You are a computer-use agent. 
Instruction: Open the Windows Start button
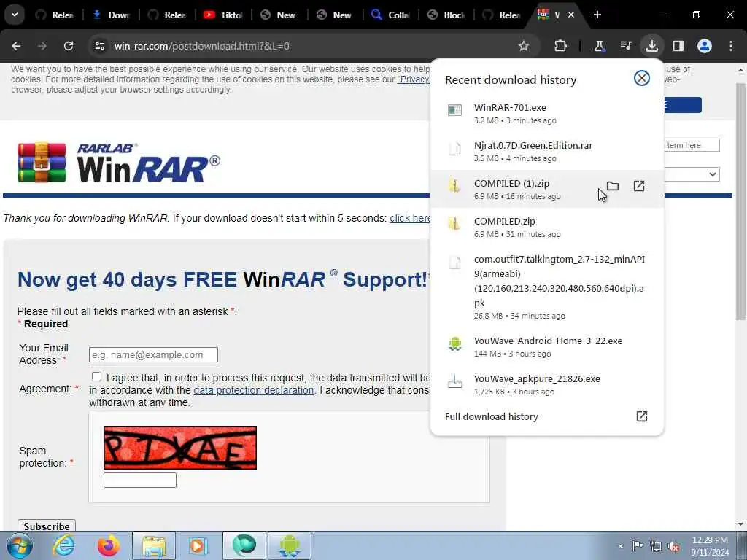coord(19,545)
